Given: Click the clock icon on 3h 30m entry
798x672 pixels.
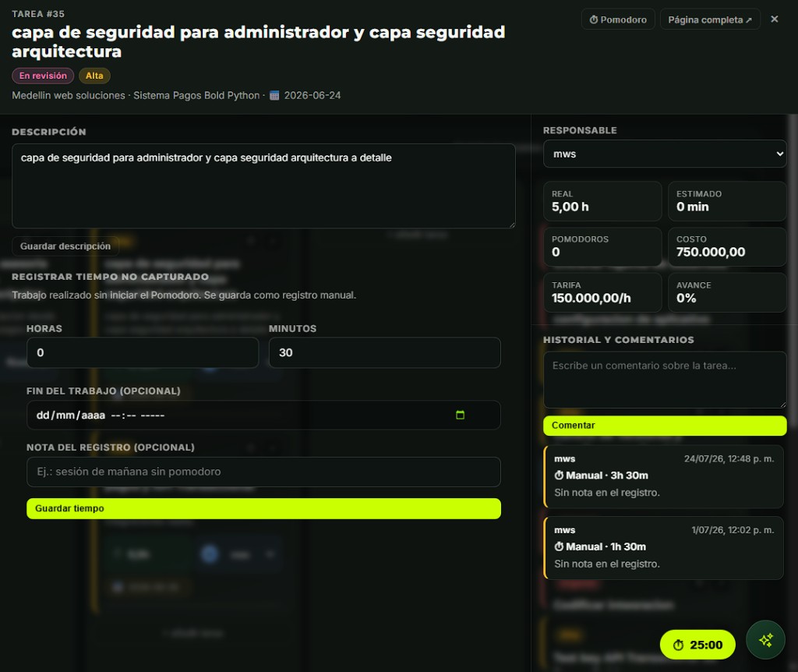Looking at the screenshot, I should click(x=559, y=476).
